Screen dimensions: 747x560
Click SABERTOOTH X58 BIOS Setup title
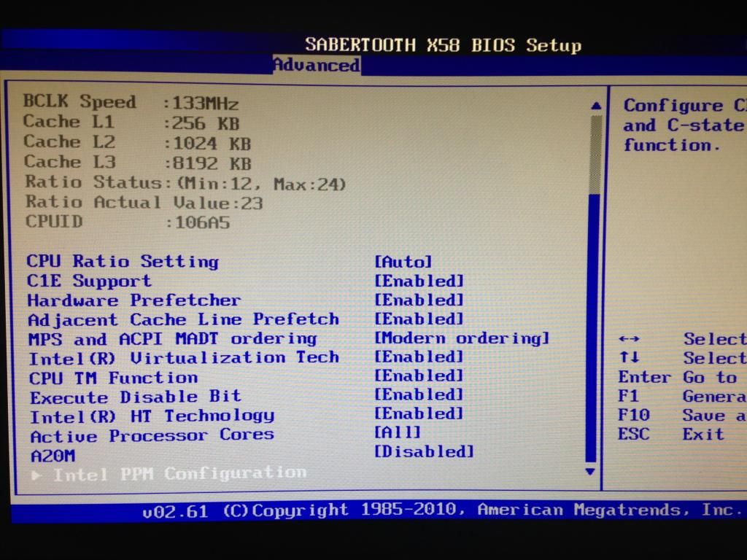(x=443, y=44)
